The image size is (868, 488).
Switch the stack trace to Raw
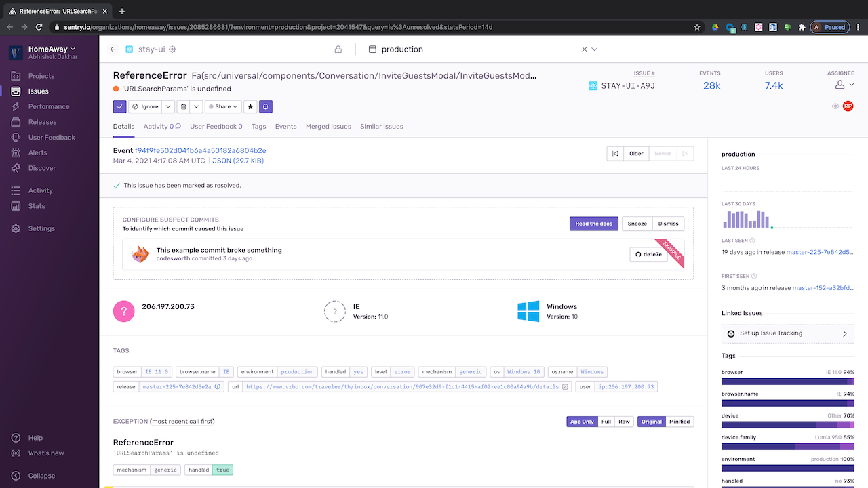click(x=624, y=422)
